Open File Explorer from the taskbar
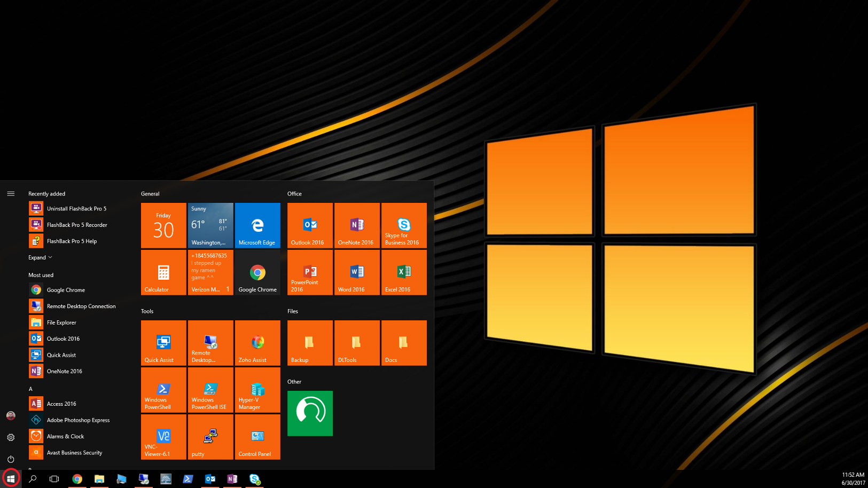868x488 pixels. (99, 479)
